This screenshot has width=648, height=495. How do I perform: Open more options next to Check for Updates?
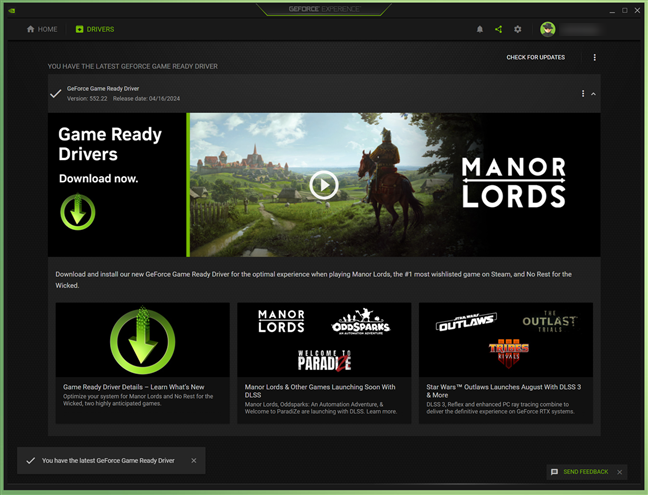[594, 57]
